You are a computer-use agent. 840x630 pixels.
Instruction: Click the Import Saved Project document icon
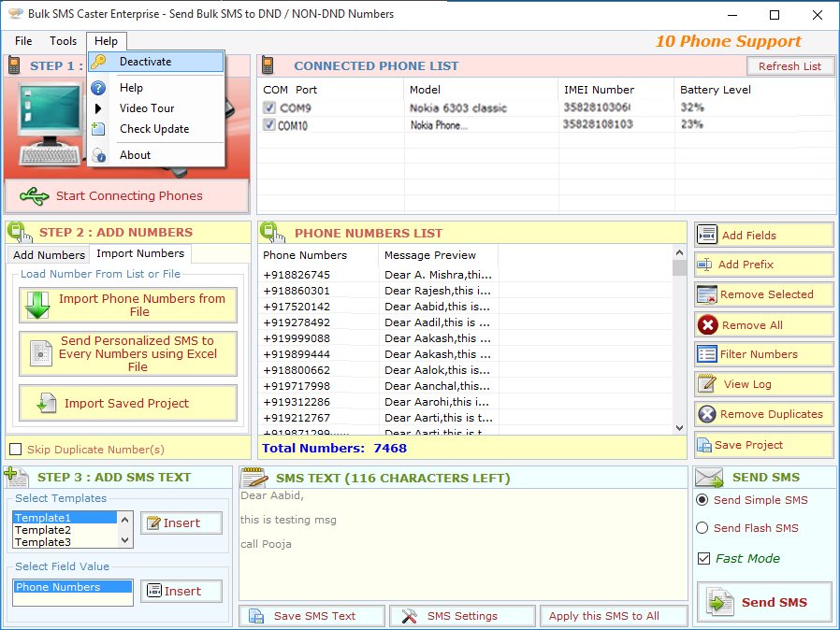click(x=47, y=403)
